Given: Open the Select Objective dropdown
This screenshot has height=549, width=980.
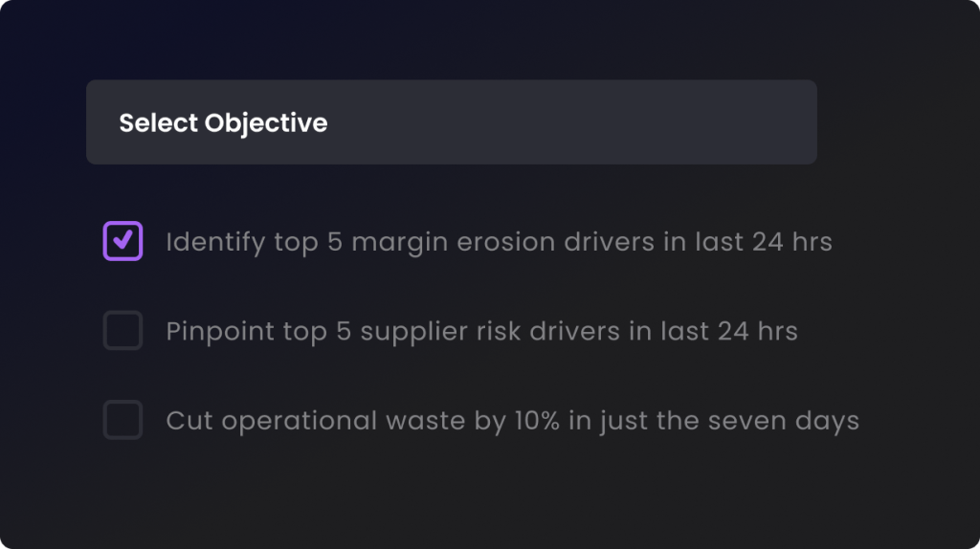Looking at the screenshot, I should coord(452,121).
